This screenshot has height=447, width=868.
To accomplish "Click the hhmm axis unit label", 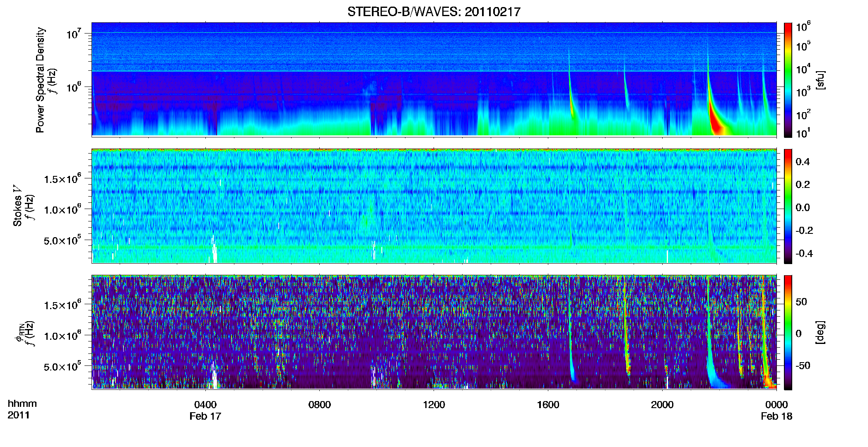I will (x=22, y=404).
